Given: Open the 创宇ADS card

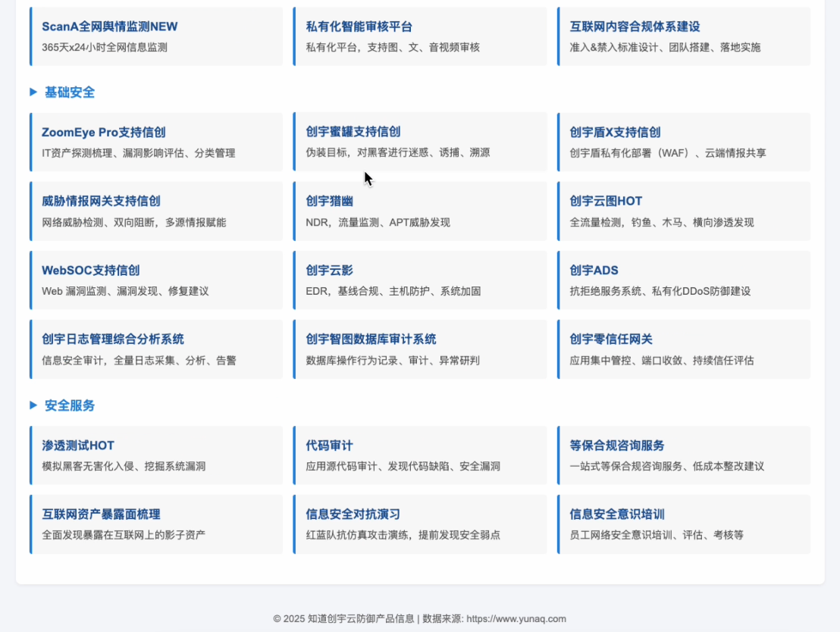Looking at the screenshot, I should coord(684,280).
